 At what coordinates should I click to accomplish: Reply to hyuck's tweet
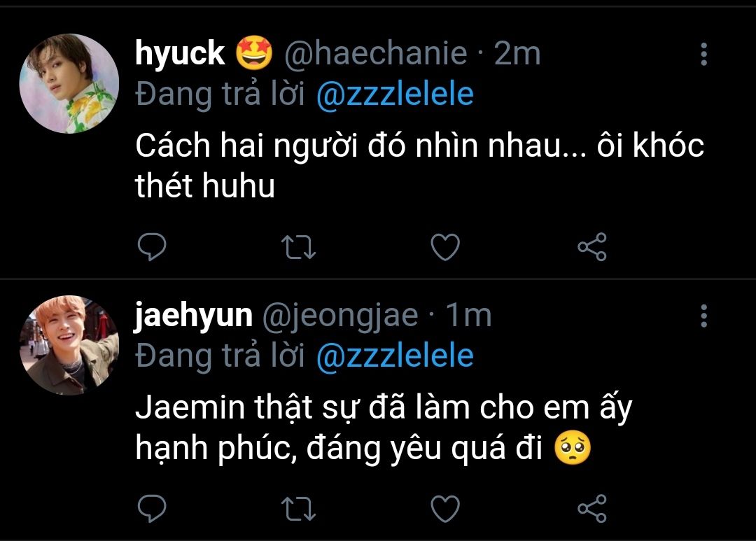tap(152, 247)
